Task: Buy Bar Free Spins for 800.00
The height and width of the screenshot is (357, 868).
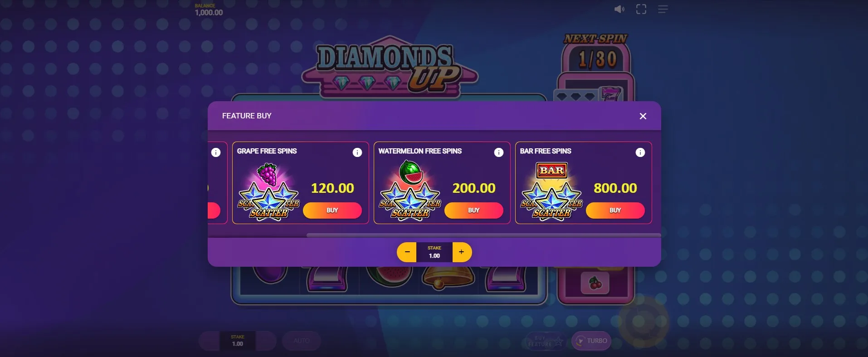Action: point(615,210)
